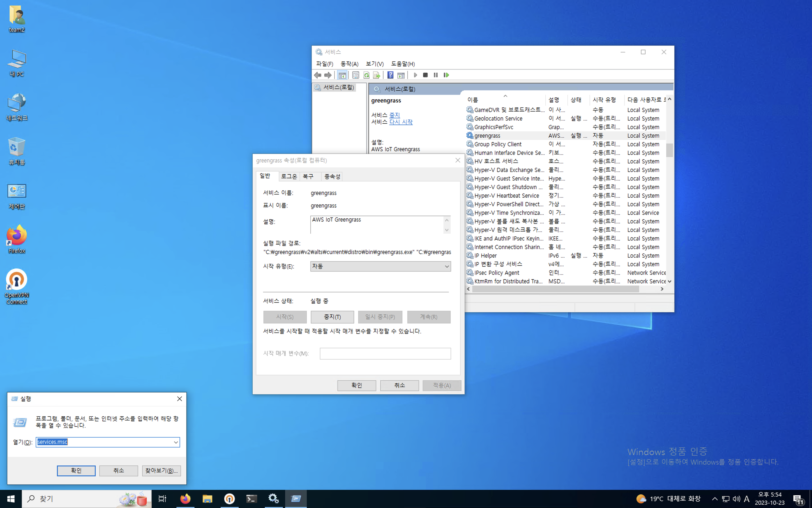Screen dimensions: 812x508
Task: Click the Pause Service toolbar icon
Action: [435, 75]
